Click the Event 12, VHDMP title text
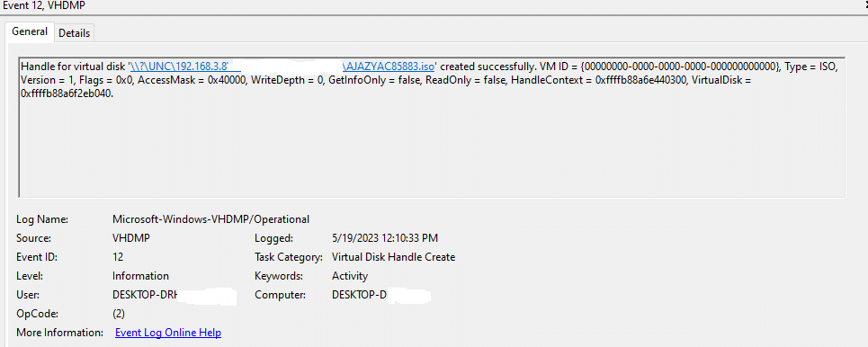This screenshot has height=347, width=868. 44,5
